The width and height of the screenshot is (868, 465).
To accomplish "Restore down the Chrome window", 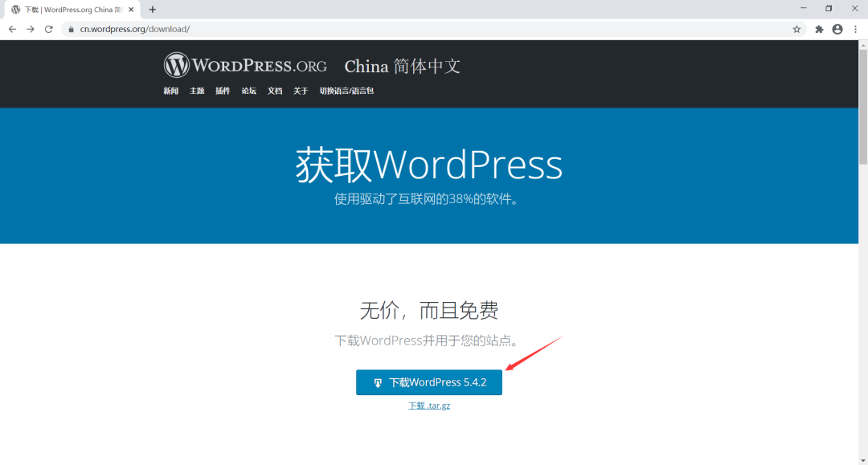I will coord(829,8).
